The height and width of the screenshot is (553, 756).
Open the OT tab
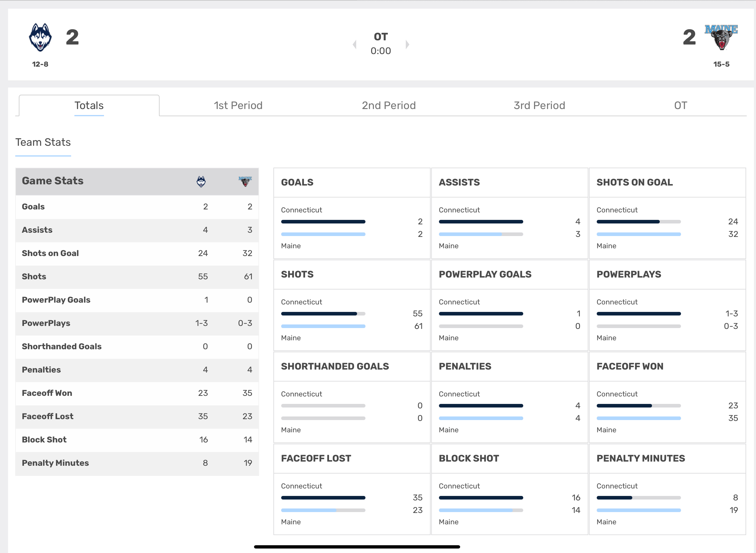[680, 105]
